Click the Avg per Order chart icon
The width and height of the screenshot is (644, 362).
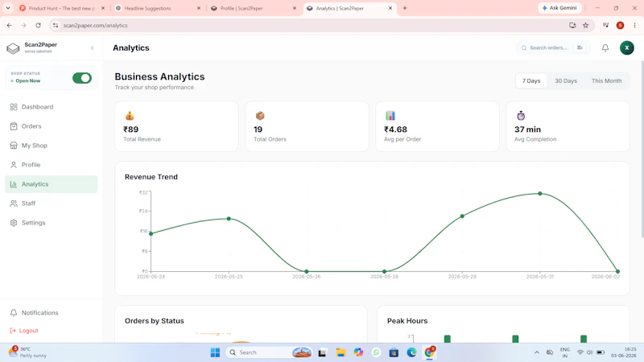click(x=390, y=116)
